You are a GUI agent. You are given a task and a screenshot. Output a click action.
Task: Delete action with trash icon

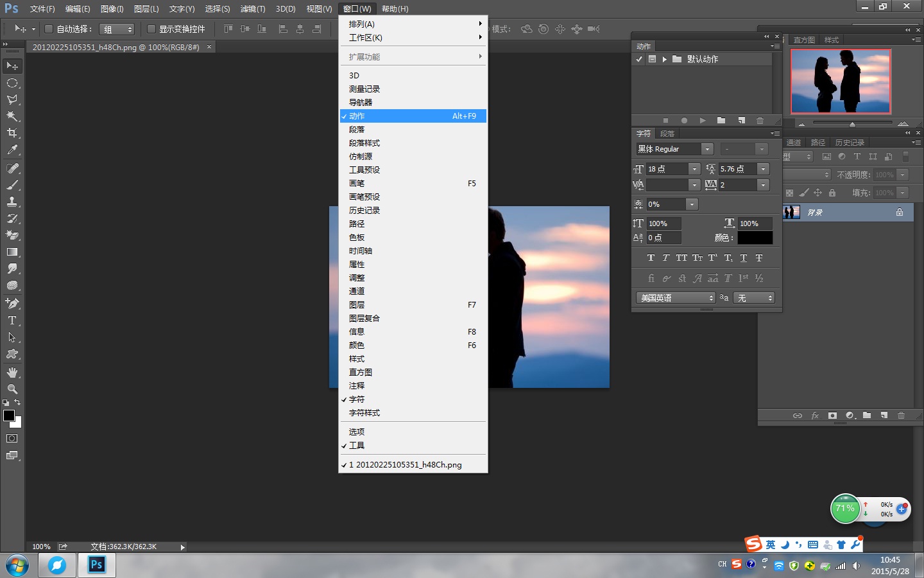pos(760,120)
